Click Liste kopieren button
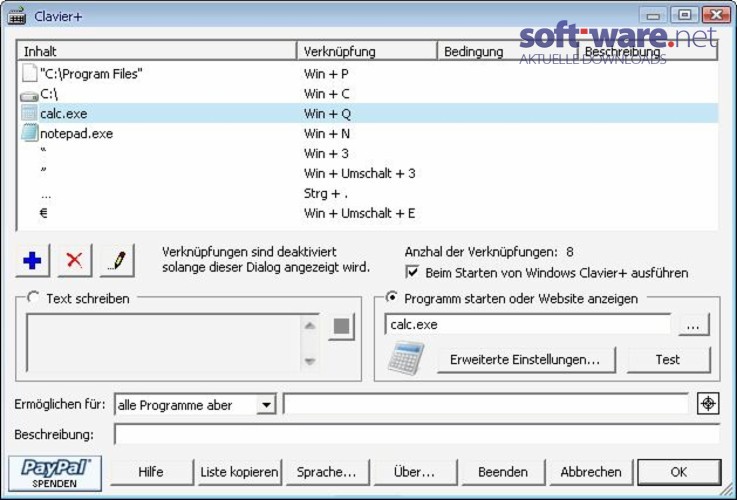The height and width of the screenshot is (500, 737). 240,472
